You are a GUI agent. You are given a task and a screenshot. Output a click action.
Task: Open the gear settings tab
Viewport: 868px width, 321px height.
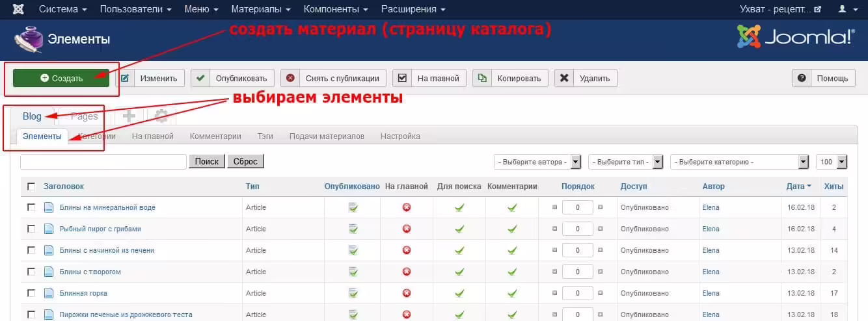161,116
